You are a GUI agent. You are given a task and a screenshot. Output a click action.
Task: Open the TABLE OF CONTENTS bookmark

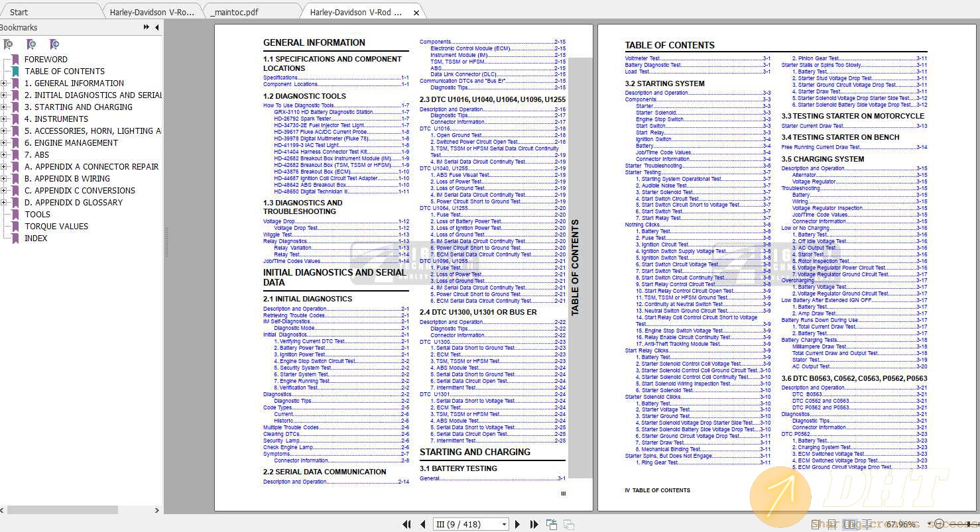64,72
